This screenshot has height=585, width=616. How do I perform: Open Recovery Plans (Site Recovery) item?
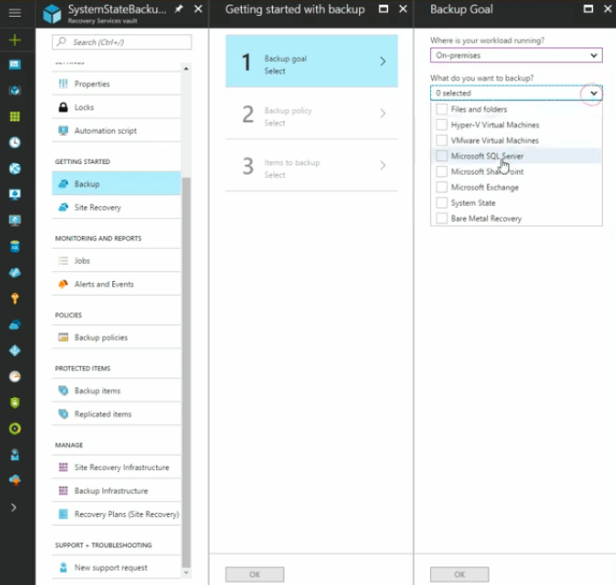(116, 514)
